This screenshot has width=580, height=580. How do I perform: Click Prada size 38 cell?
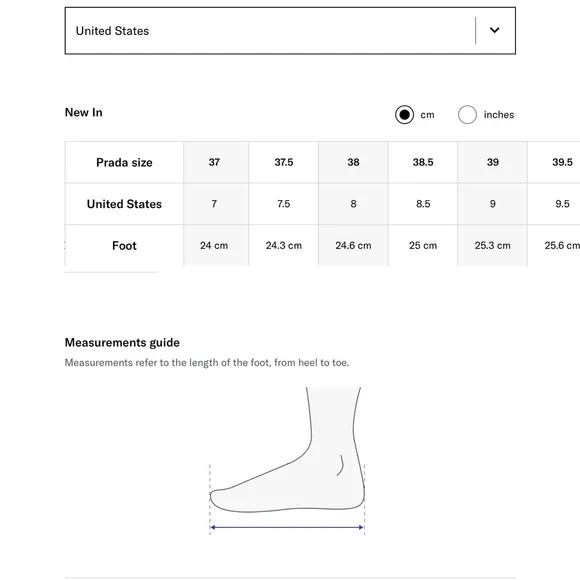(x=353, y=162)
